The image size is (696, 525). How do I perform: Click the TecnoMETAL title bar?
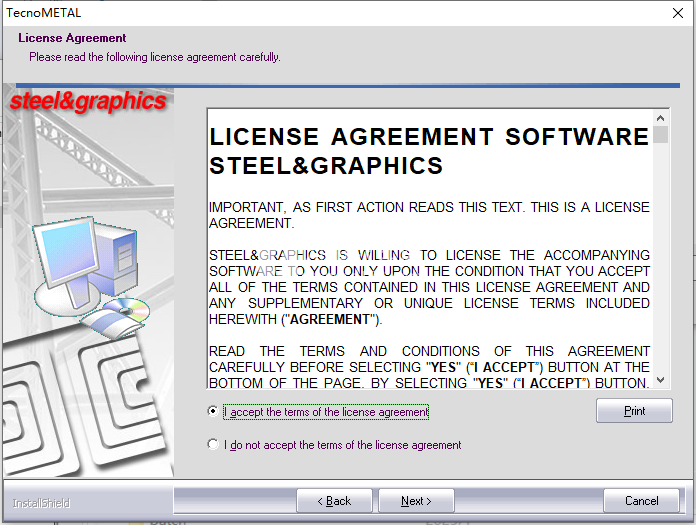300,13
